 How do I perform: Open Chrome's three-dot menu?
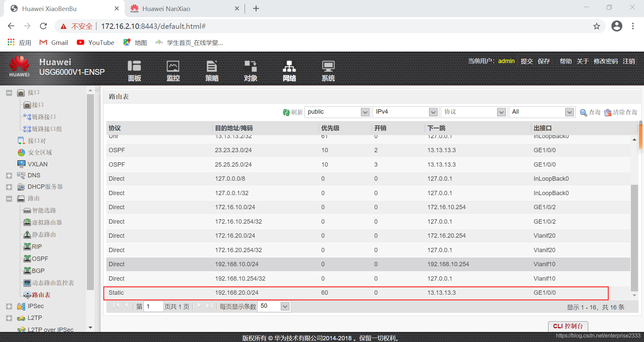click(x=633, y=26)
